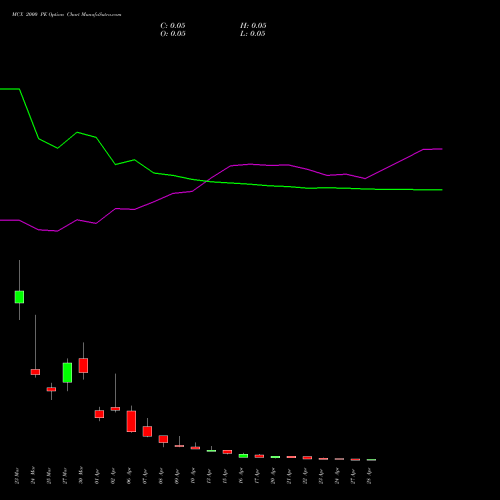
Task: Click the red candlestick above 01 Apr
Action: click(99, 414)
